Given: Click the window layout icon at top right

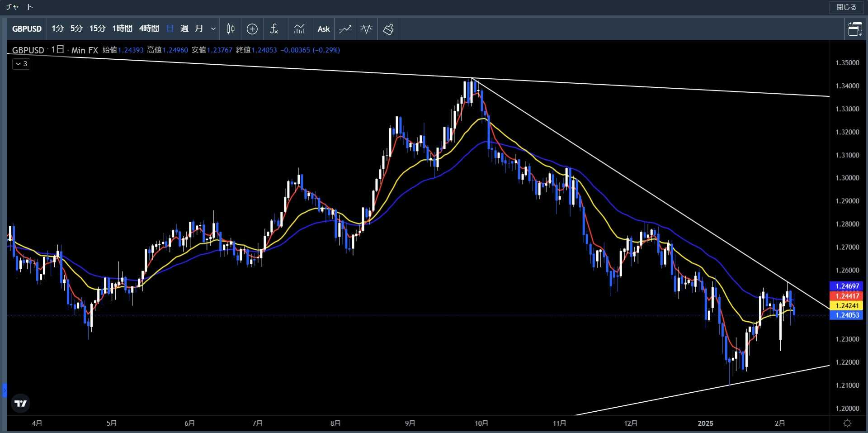Looking at the screenshot, I should coord(855,29).
